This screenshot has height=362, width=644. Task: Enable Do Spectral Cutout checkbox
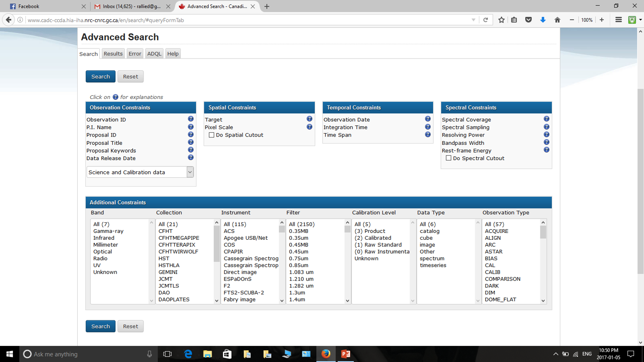(448, 158)
